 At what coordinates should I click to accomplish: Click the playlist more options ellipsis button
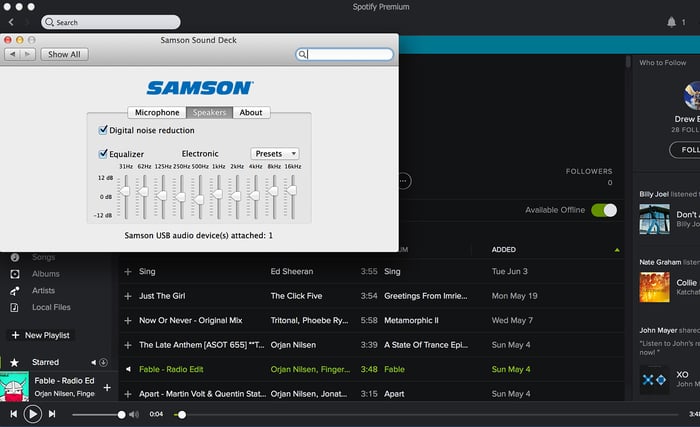point(404,181)
